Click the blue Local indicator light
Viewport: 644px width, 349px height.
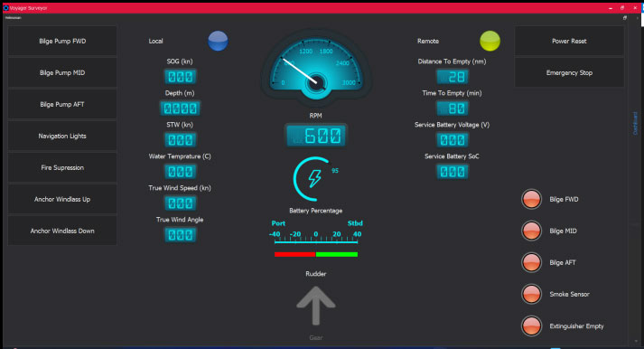pos(218,41)
